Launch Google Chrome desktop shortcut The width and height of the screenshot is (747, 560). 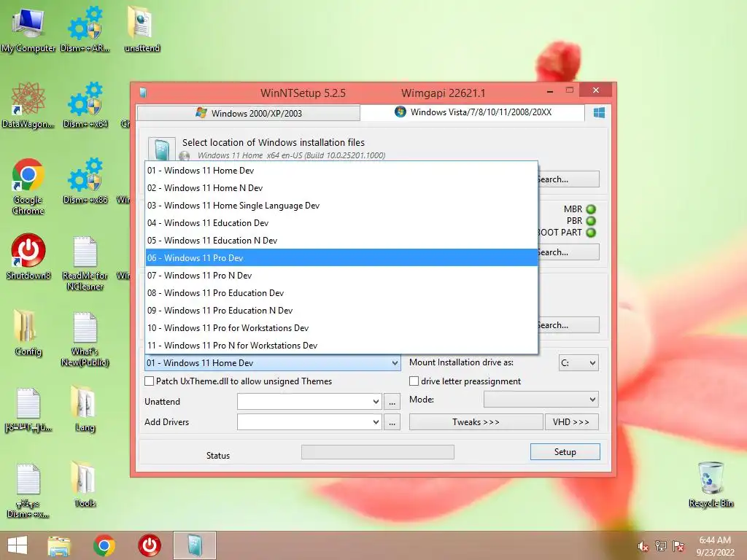pos(28,186)
